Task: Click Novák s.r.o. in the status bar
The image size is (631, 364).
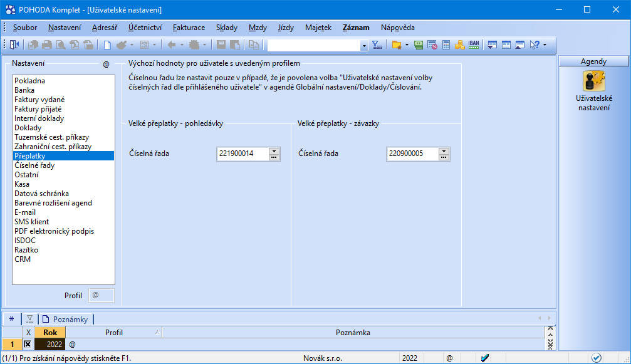Action: tap(322, 358)
